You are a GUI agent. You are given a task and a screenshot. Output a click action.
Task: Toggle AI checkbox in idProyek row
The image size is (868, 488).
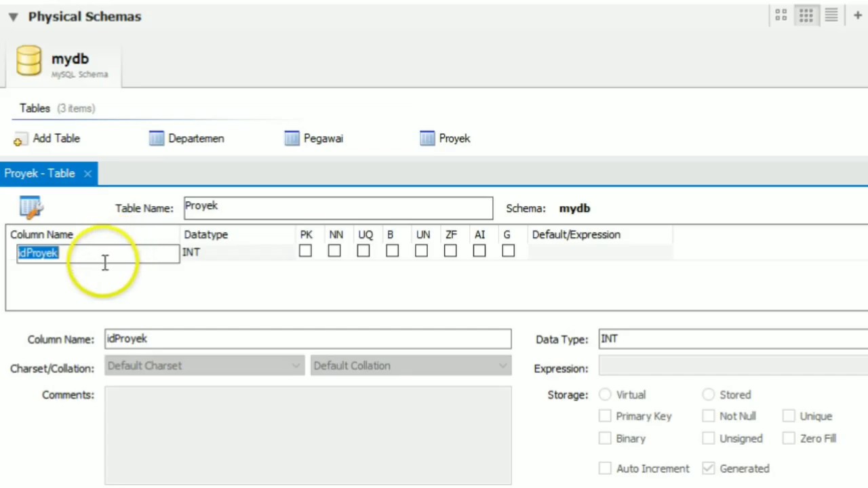[479, 251]
